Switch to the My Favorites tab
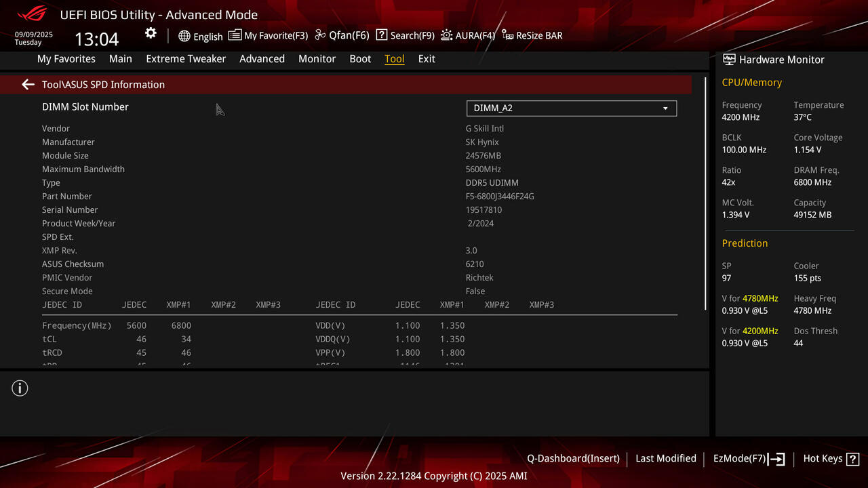The height and width of the screenshot is (488, 868). pyautogui.click(x=66, y=59)
